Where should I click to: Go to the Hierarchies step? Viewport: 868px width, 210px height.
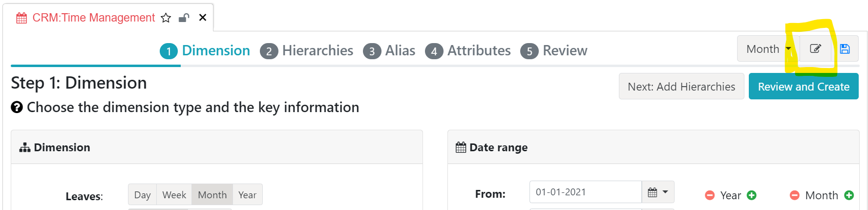tap(307, 50)
